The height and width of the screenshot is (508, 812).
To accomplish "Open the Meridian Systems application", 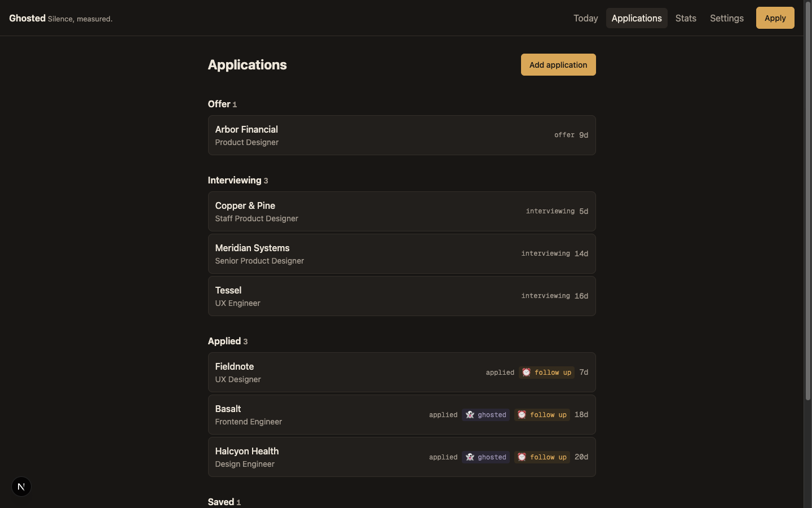I will coord(401,254).
